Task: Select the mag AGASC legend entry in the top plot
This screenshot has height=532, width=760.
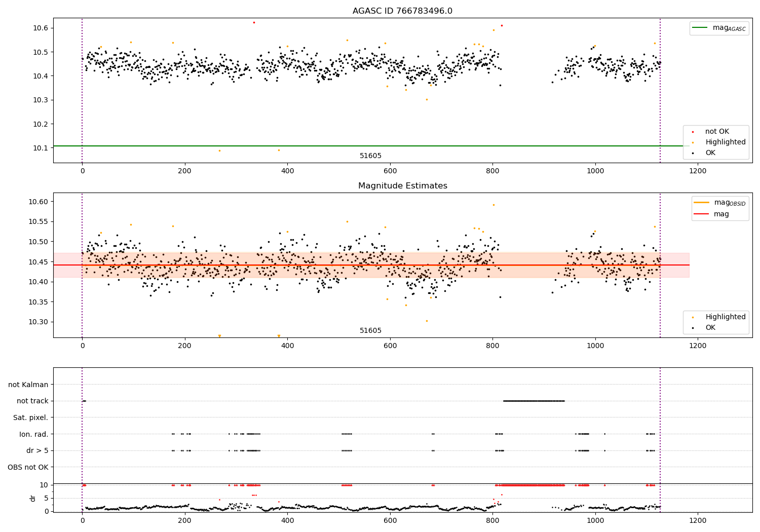Action: tap(719, 28)
